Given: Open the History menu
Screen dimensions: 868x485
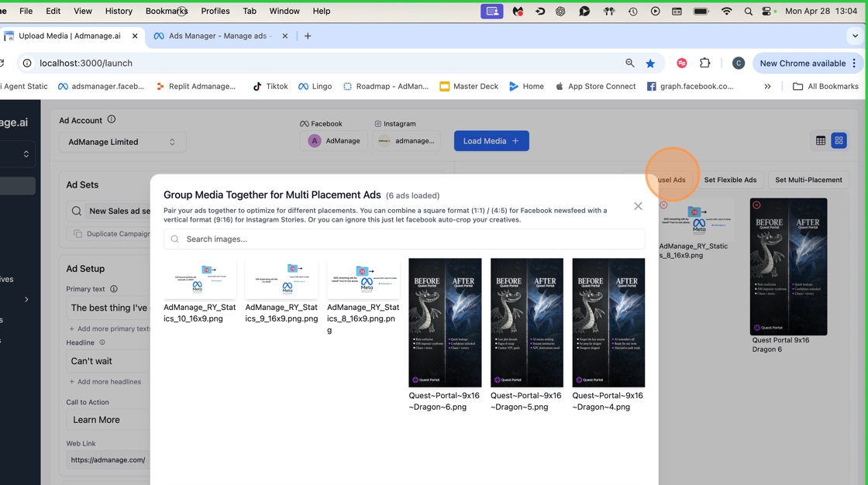Looking at the screenshot, I should pos(119,11).
